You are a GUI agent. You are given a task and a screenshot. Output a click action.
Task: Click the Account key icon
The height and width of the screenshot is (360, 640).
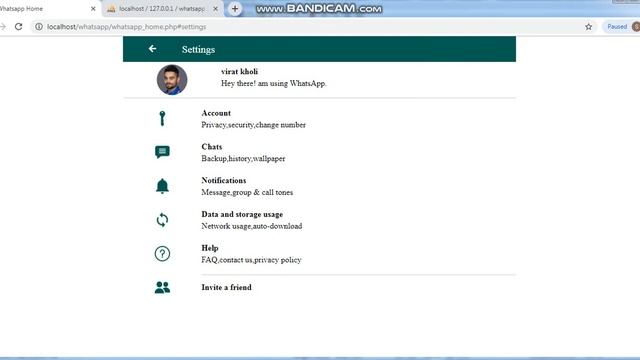tap(162, 118)
